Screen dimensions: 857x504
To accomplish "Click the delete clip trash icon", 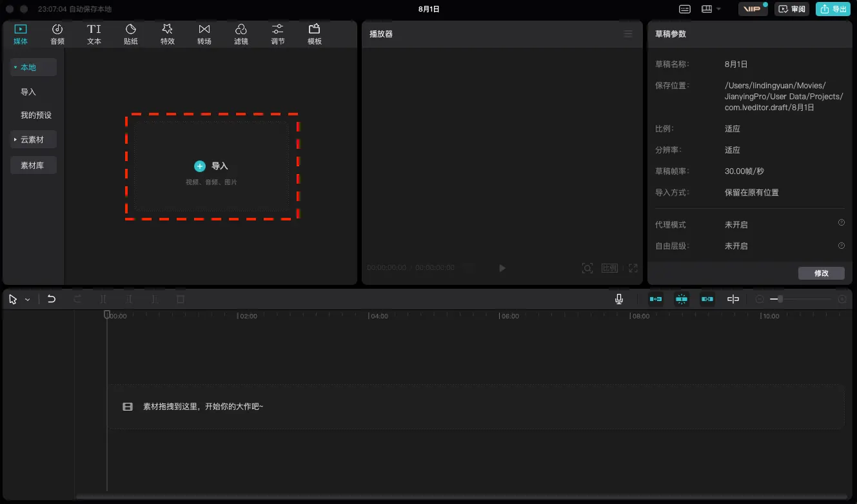I will click(x=181, y=299).
